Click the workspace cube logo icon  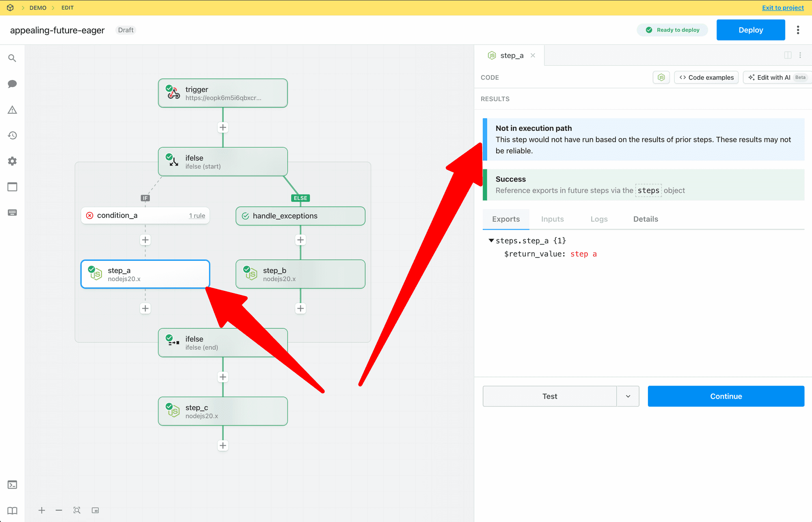tap(10, 8)
